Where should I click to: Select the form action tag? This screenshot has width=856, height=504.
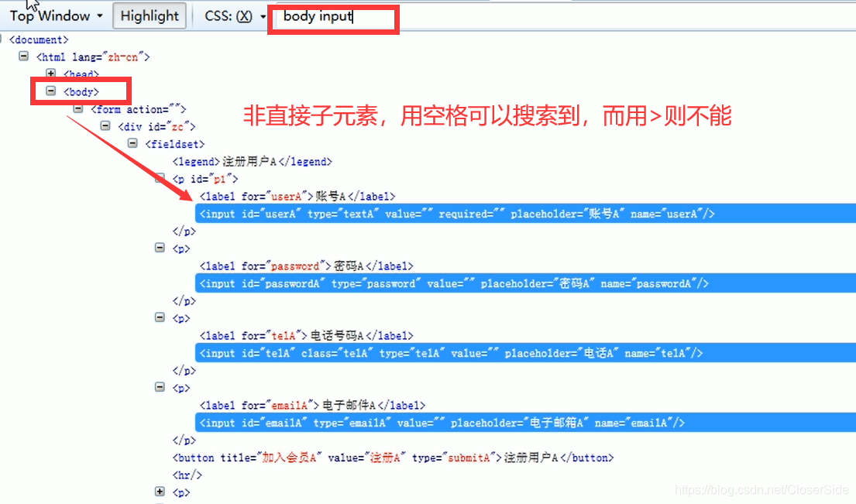139,109
